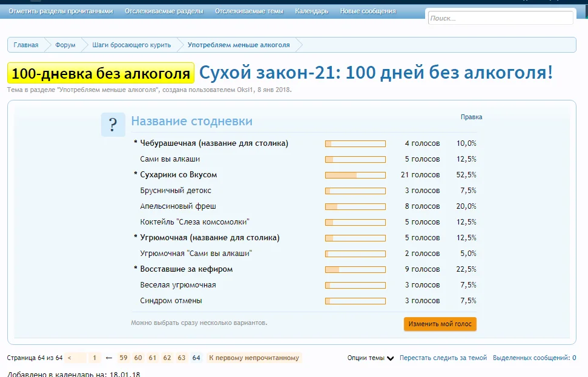Open Новые сообщения in navigation bar
Screen dimensions: 588x377
[368, 11]
